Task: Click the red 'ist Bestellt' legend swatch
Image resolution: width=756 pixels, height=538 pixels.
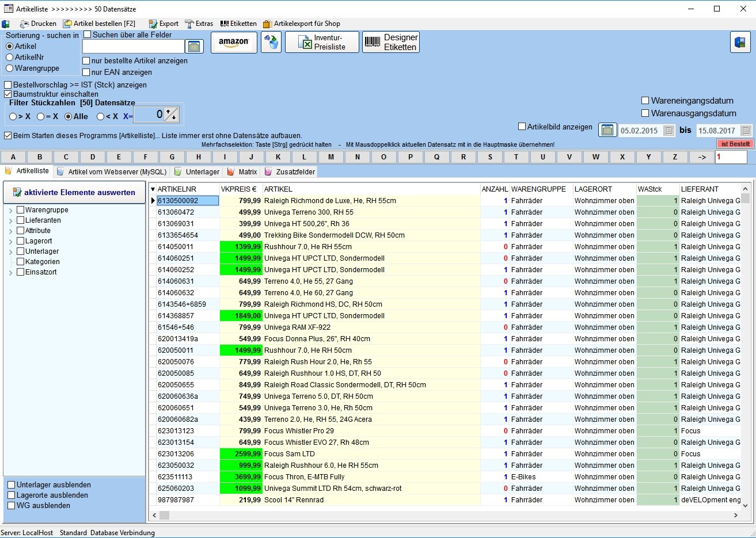Action: tap(735, 144)
